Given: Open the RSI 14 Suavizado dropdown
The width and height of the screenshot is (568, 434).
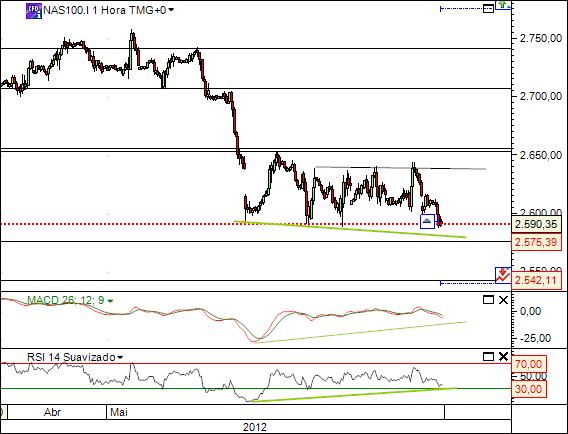Looking at the screenshot, I should [x=120, y=358].
